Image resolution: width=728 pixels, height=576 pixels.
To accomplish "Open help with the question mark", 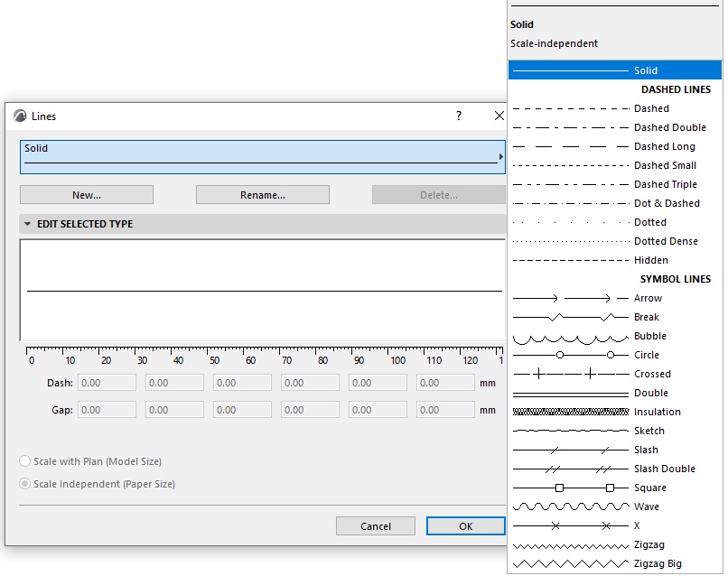I will tap(459, 116).
